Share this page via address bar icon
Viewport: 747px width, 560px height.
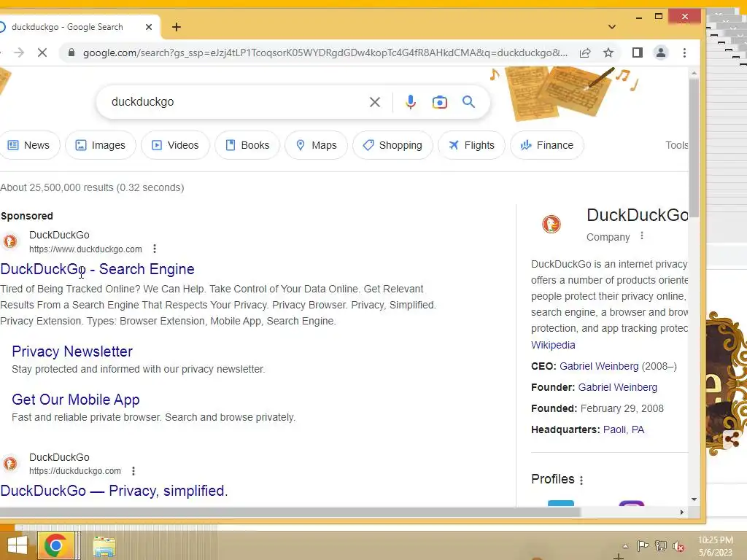[x=585, y=52]
